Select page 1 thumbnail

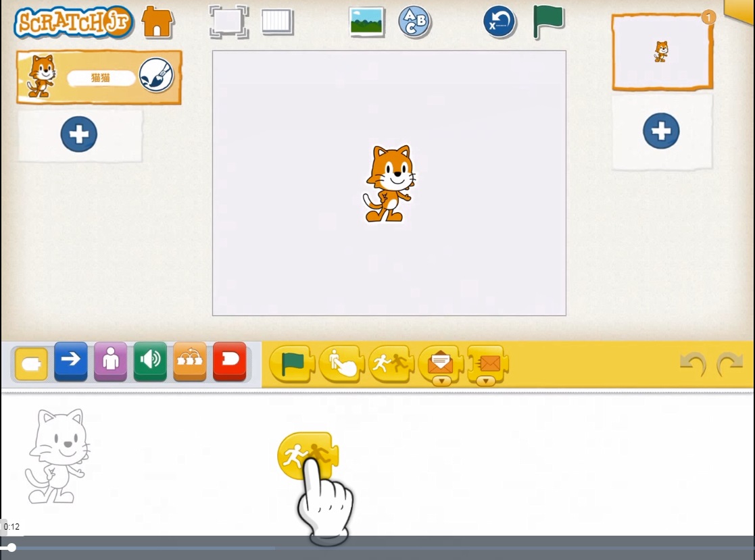662,52
